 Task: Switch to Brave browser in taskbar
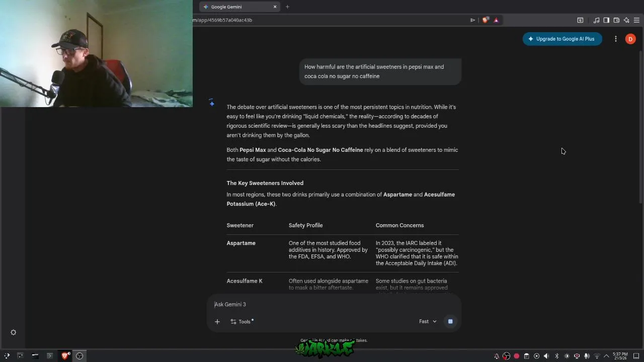pos(65,356)
